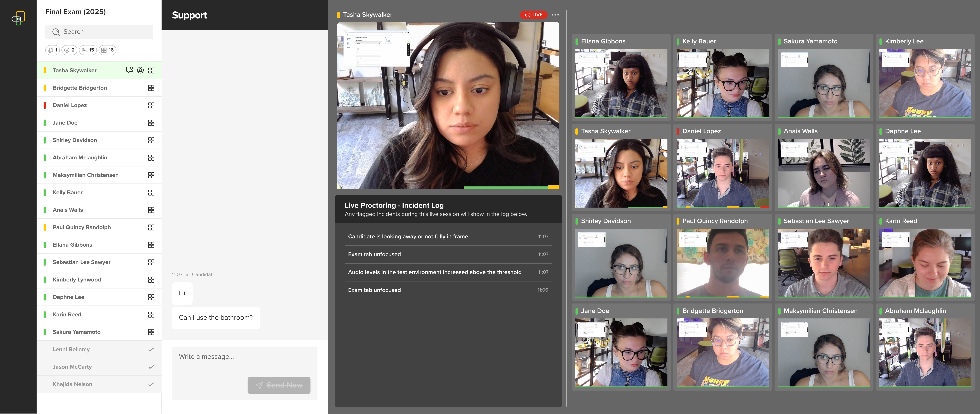This screenshot has width=980, height=414.
Task: Click grid icon in Jane Doe's list row
Action: tap(151, 123)
